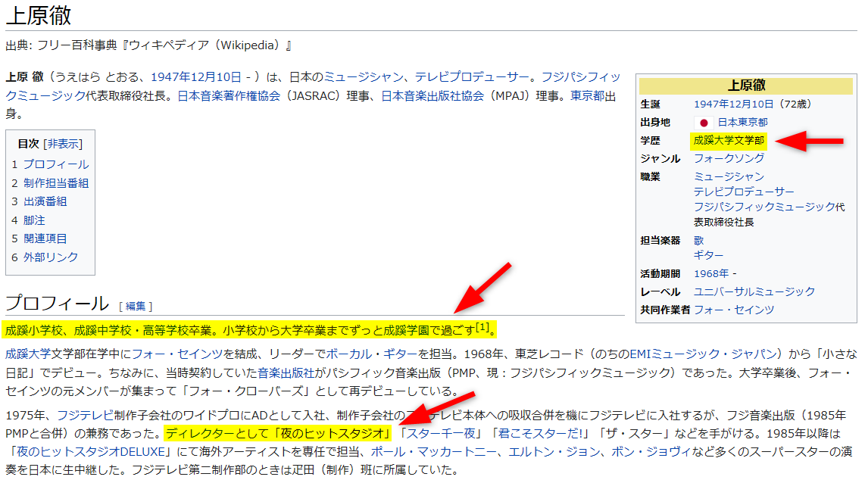
Task: Toggle the 非表示 link in the 目次 box
Action: tap(64, 144)
